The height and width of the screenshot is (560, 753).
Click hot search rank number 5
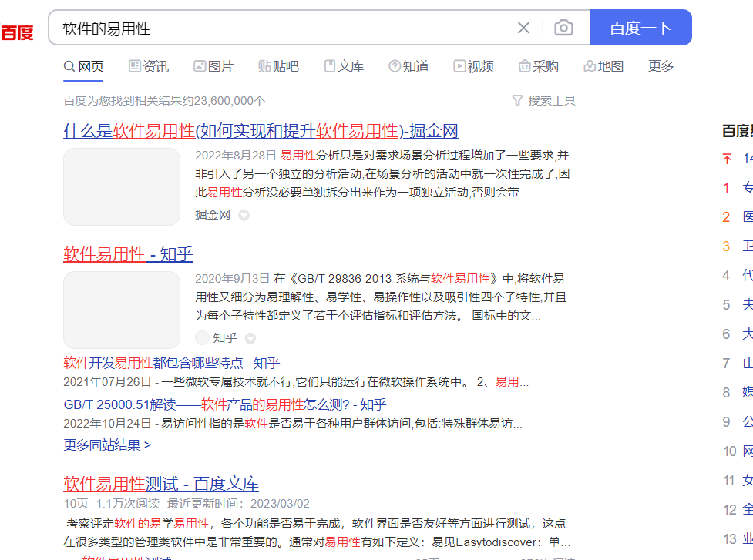[x=726, y=305]
